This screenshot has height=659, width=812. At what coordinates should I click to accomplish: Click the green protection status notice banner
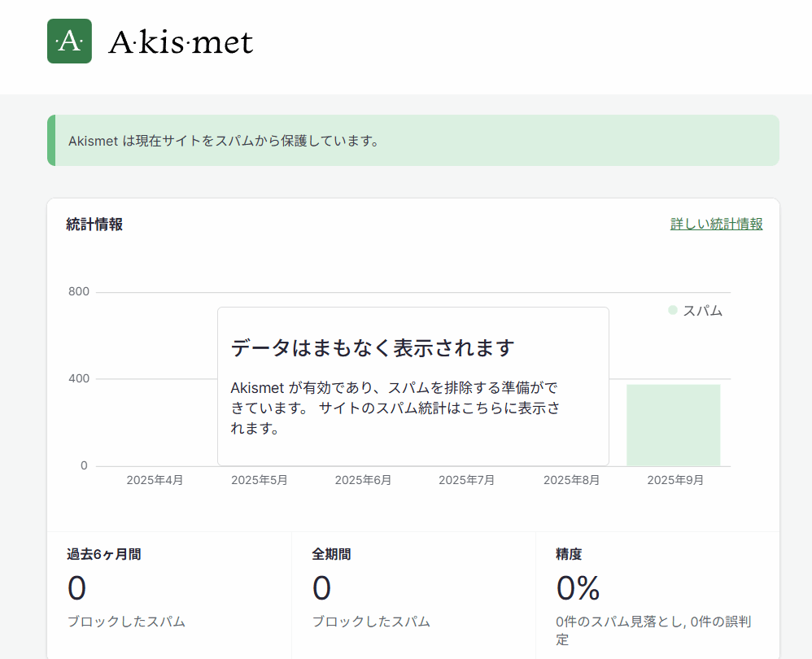tap(413, 140)
